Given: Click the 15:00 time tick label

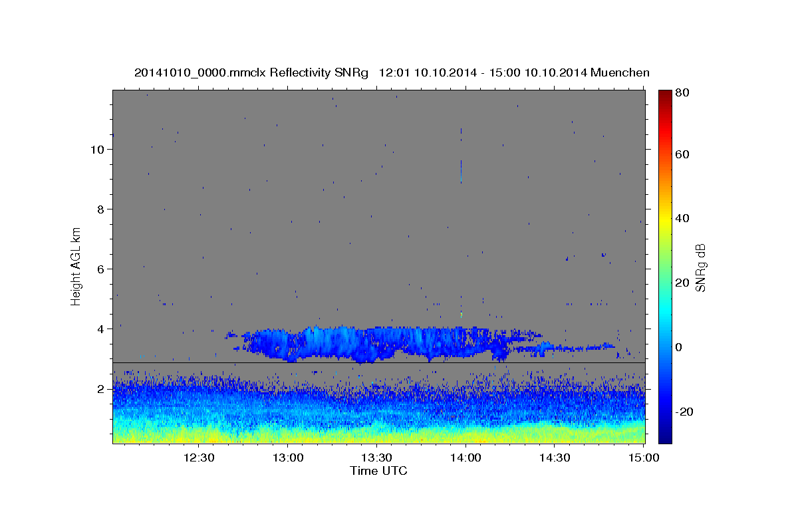Looking at the screenshot, I should [644, 458].
